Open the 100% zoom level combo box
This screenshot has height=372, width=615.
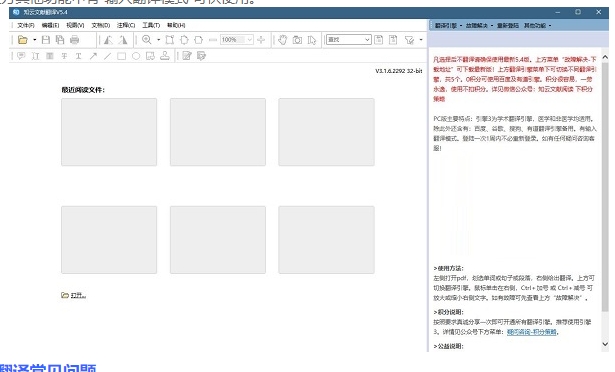pyautogui.click(x=237, y=40)
